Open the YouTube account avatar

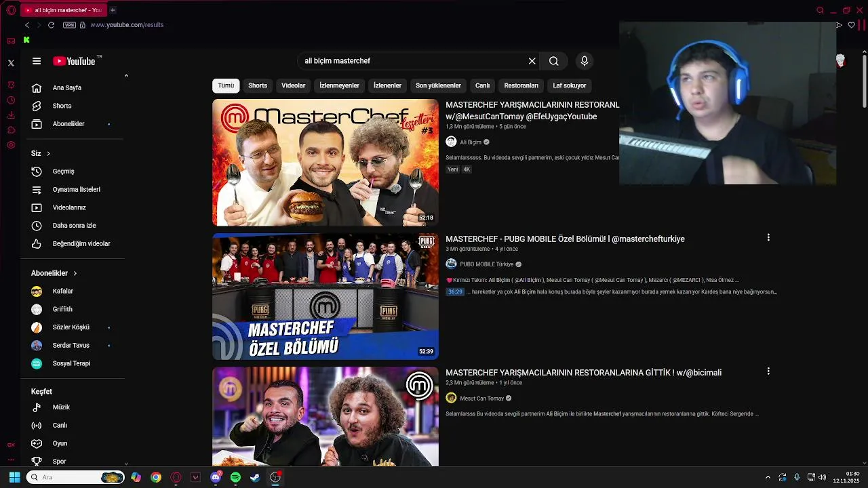point(840,61)
